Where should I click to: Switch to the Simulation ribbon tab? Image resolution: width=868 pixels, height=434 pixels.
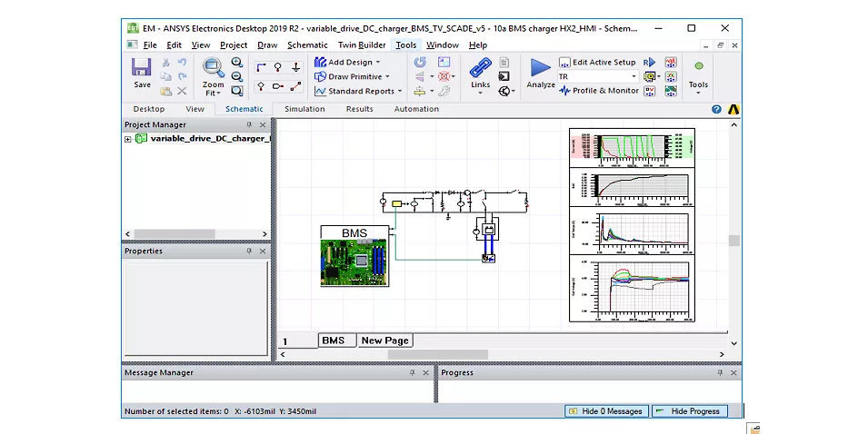304,109
